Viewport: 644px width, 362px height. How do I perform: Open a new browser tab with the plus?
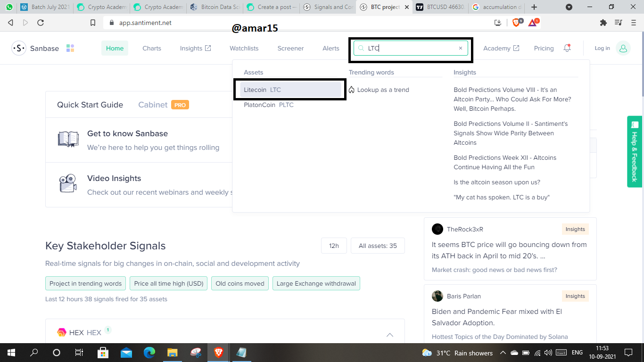[x=534, y=7]
